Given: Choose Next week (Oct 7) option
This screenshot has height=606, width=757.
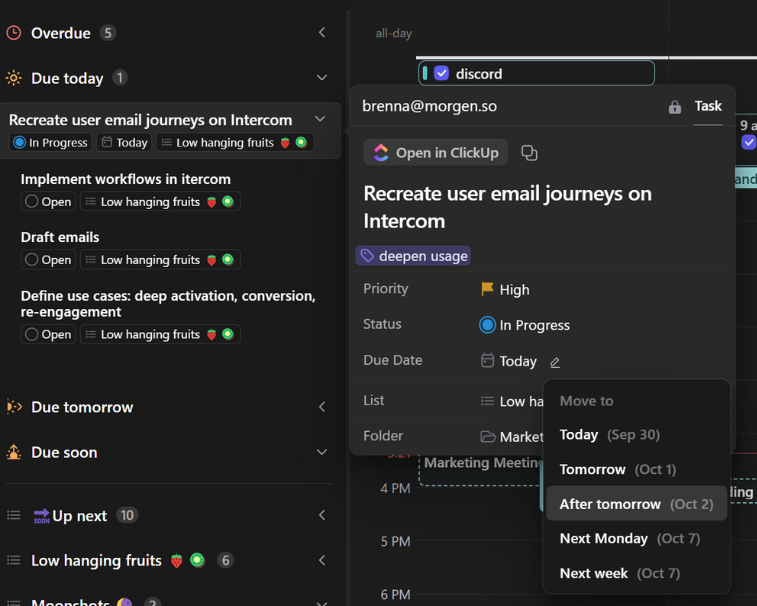Looking at the screenshot, I should (636, 573).
